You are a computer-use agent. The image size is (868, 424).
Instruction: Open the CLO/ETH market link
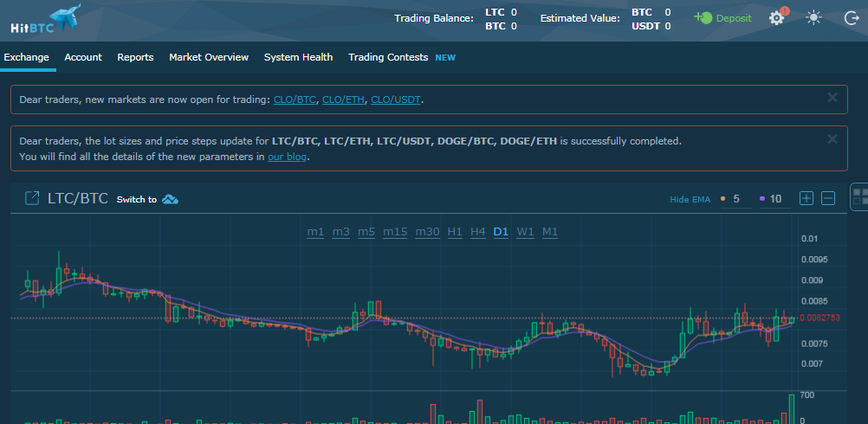coord(343,100)
